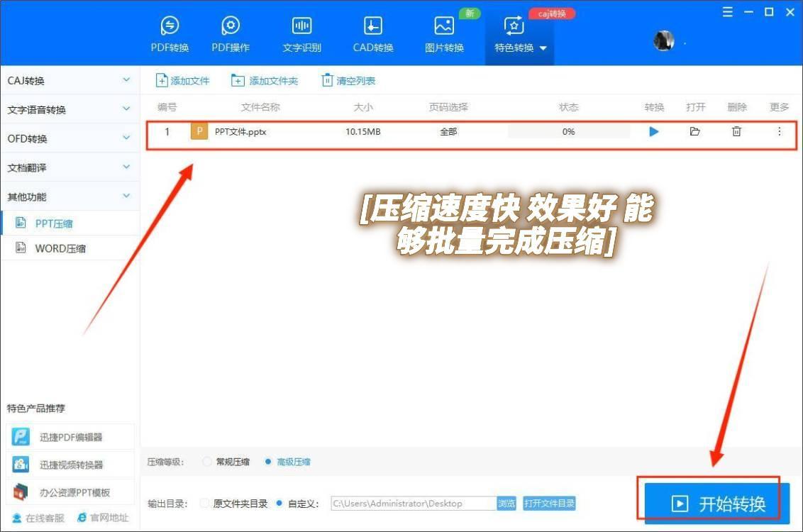The height and width of the screenshot is (532, 803).
Task: Open the PDF转换 tool
Action: click(x=169, y=32)
